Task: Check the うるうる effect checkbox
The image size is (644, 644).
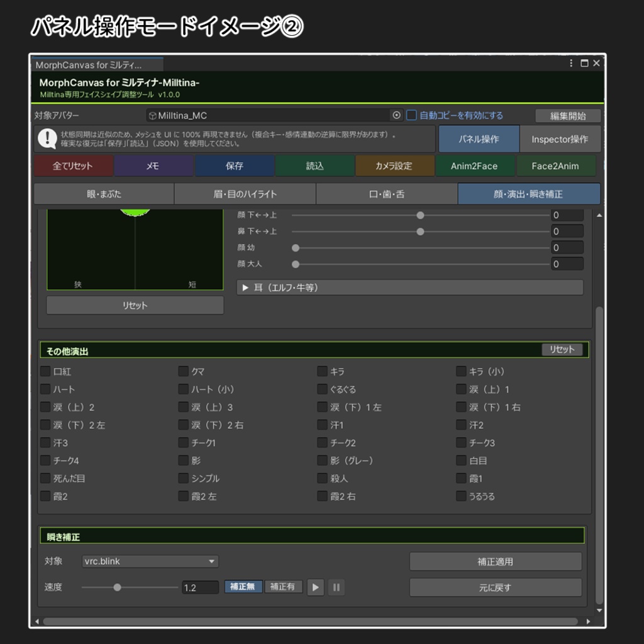Action: tap(461, 496)
